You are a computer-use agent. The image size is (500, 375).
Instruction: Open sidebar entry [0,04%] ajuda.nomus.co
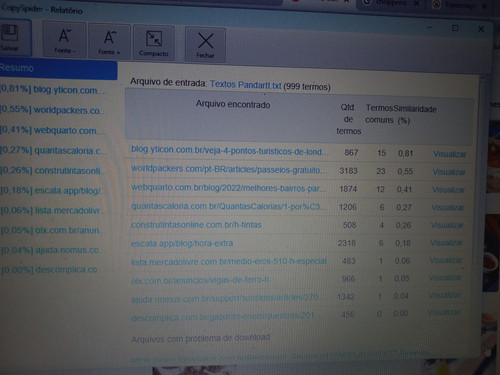click(52, 250)
